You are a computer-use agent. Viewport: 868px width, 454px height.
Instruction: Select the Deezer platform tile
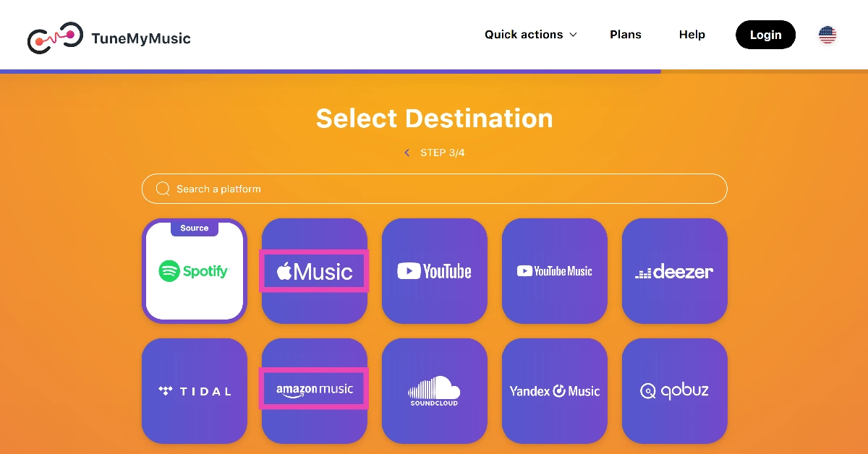(x=675, y=271)
